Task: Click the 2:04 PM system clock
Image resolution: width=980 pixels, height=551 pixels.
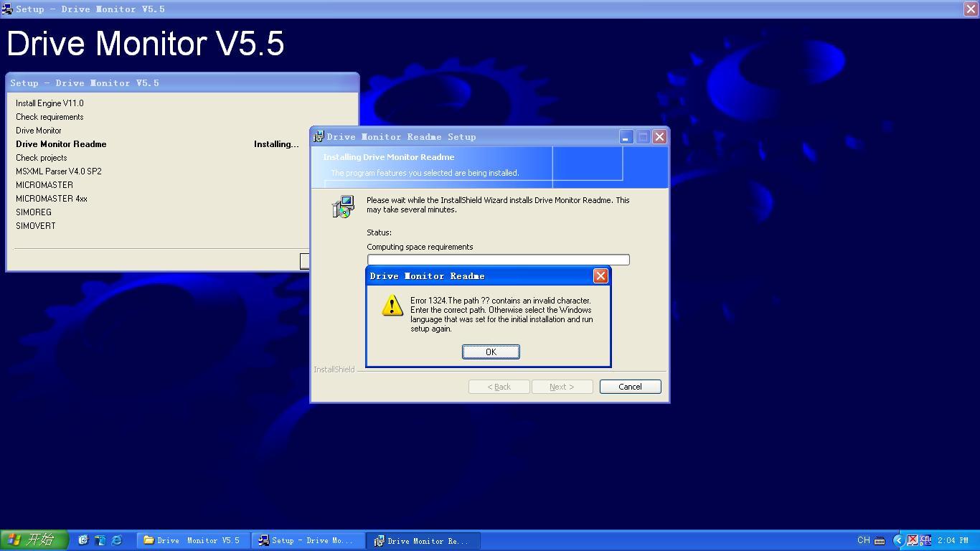Action: tap(953, 540)
